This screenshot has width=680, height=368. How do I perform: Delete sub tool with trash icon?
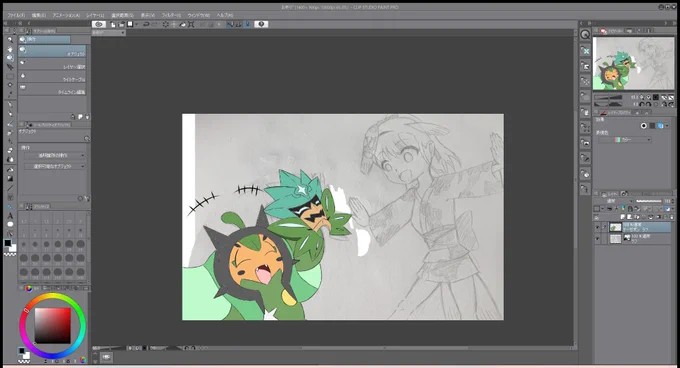coord(87,117)
